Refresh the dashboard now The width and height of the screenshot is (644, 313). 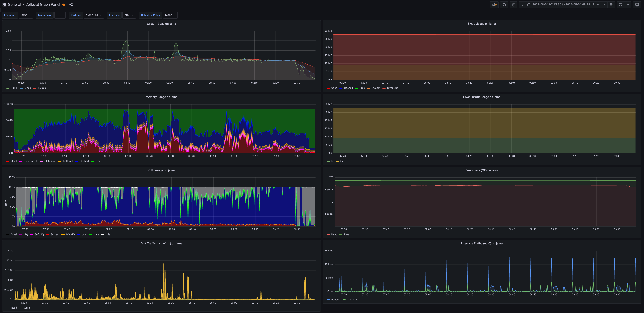coord(621,5)
